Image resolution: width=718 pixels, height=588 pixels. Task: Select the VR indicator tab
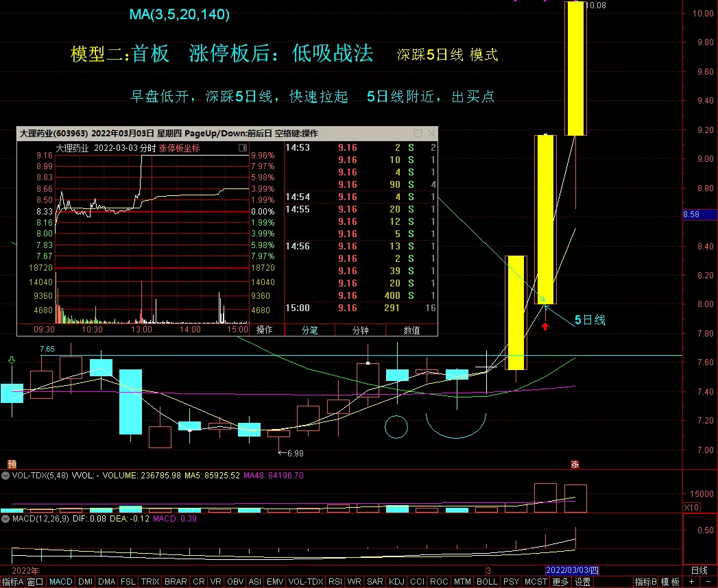[x=216, y=582]
